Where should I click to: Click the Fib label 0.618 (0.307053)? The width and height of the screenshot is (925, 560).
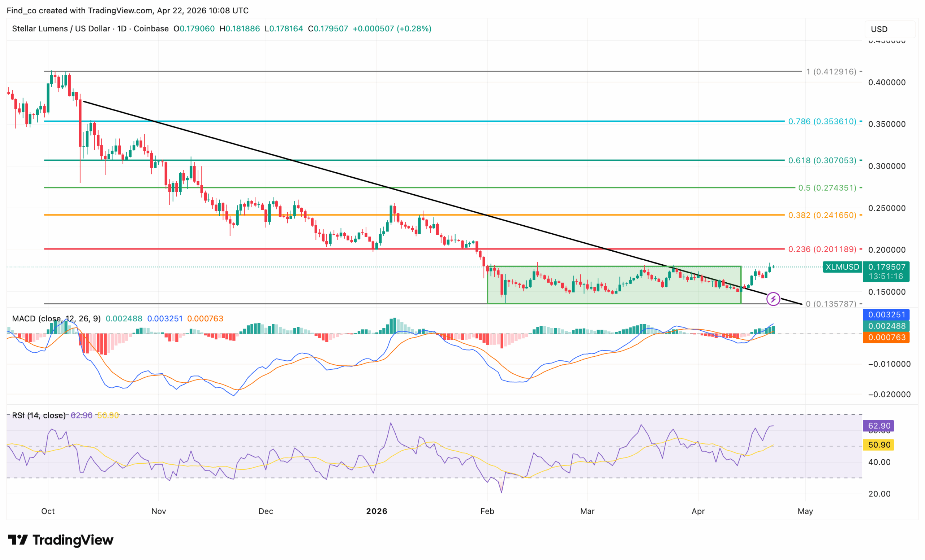coord(822,160)
